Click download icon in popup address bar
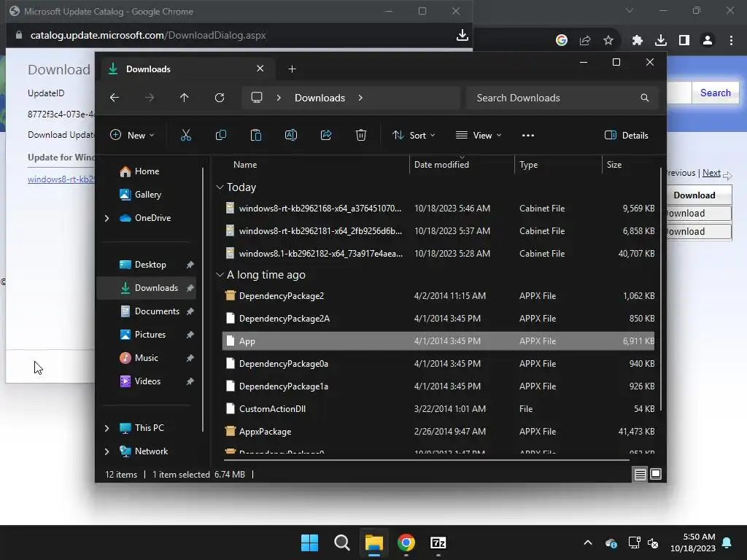Screen dimensions: 747x560 pos(462,35)
